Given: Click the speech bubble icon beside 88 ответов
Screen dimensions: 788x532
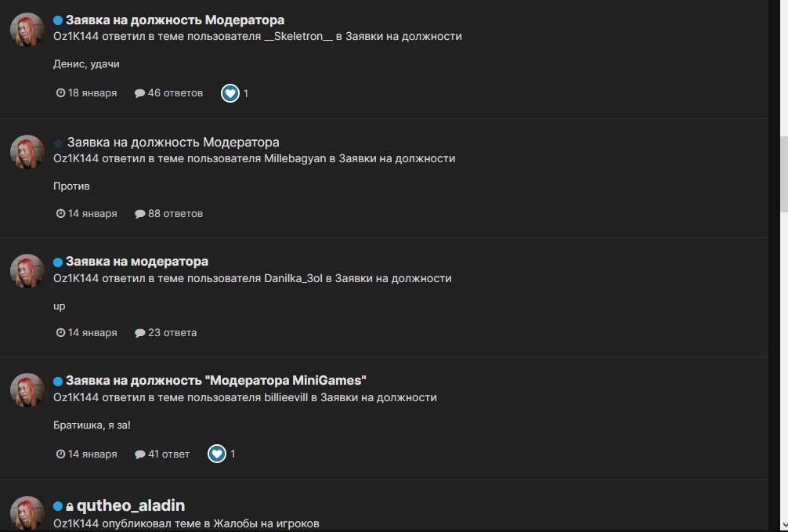Looking at the screenshot, I should (x=139, y=214).
